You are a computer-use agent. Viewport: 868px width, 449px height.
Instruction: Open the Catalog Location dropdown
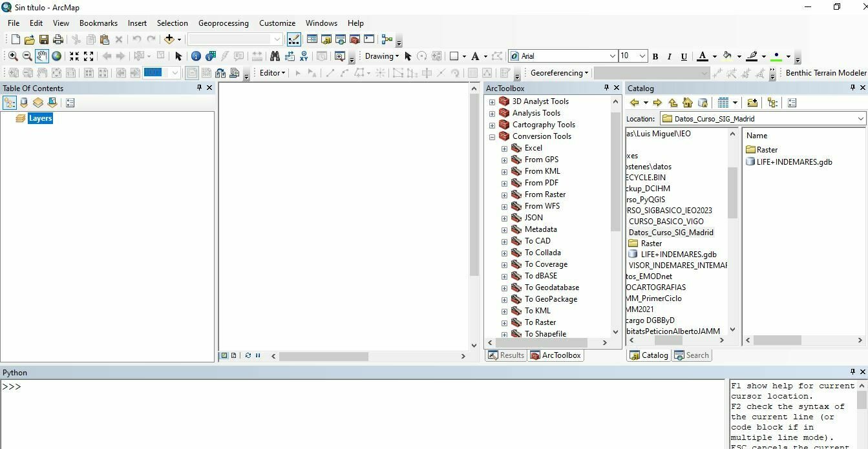861,119
